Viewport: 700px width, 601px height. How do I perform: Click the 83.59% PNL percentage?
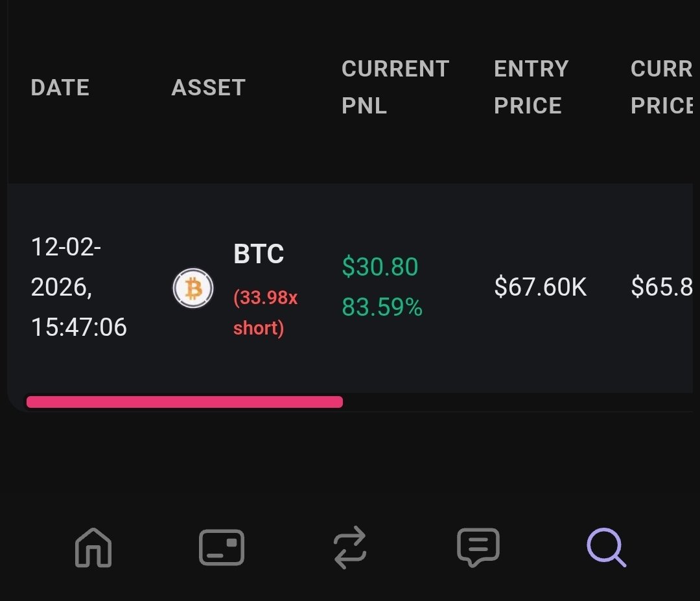click(382, 307)
